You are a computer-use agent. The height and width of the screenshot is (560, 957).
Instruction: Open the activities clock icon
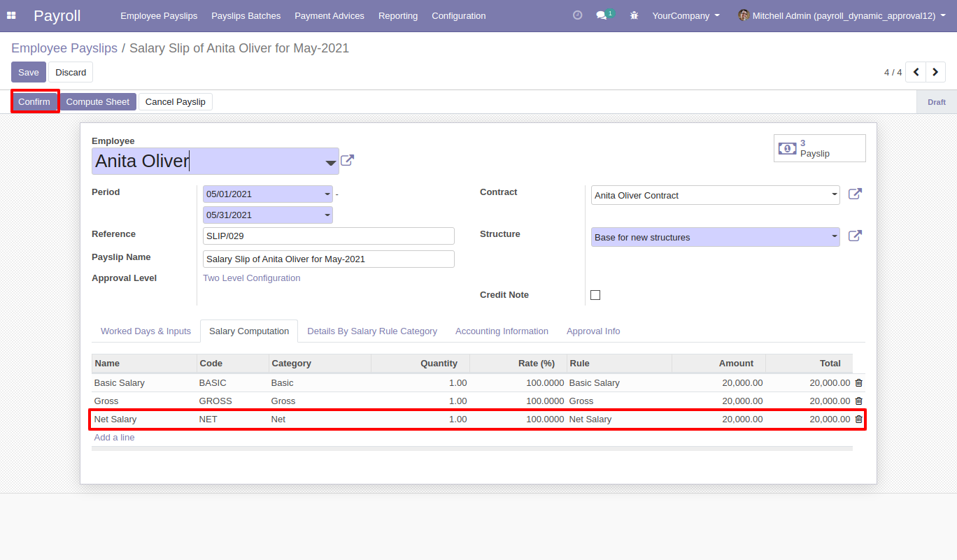coord(577,15)
